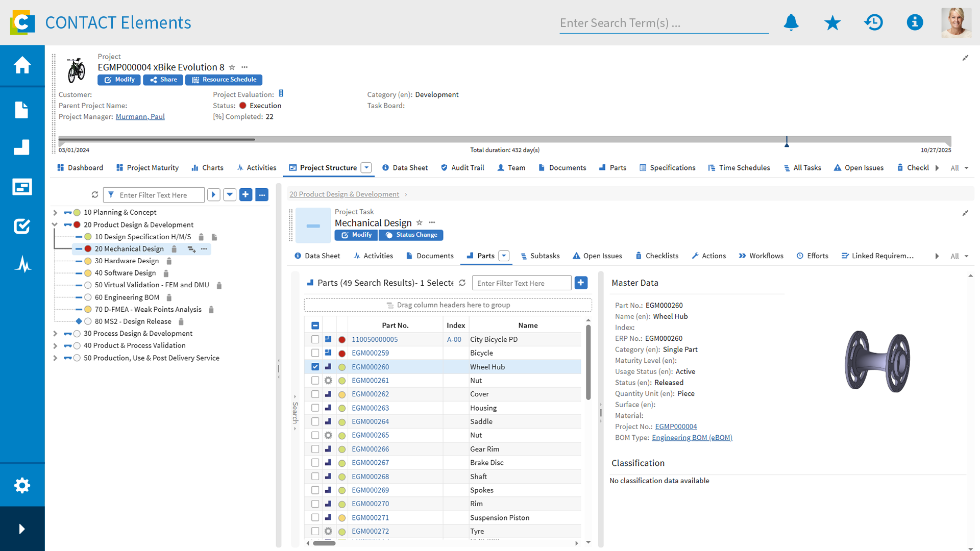
Task: Uncheck the Wheel Hub row checkbox
Action: pos(315,367)
